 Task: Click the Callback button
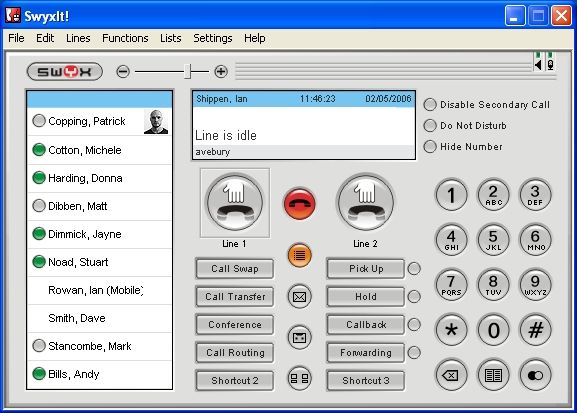pyautogui.click(x=366, y=324)
